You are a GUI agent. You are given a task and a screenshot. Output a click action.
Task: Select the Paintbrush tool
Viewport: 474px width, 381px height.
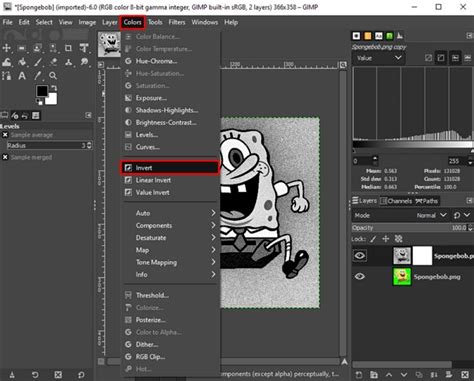(x=37, y=62)
